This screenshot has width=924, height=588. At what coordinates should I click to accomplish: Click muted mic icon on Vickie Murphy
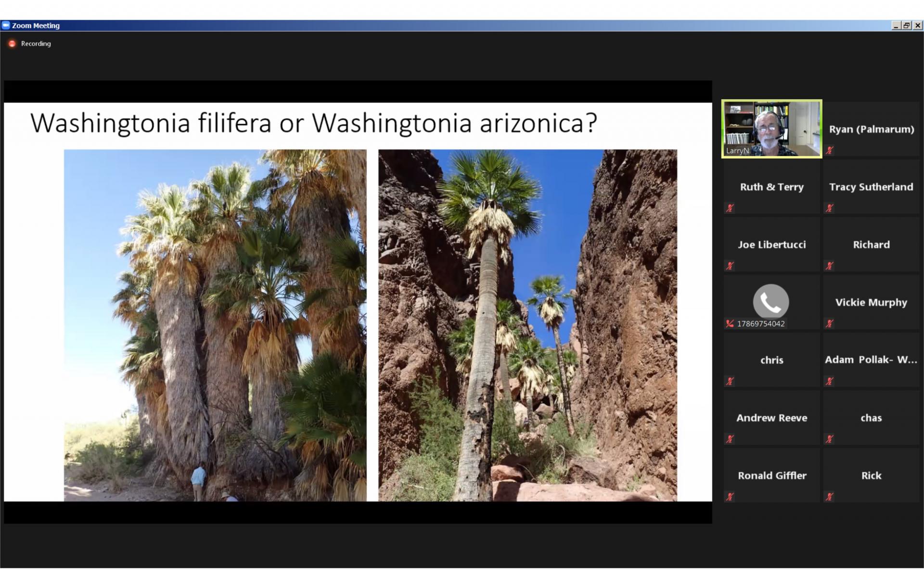[829, 324]
